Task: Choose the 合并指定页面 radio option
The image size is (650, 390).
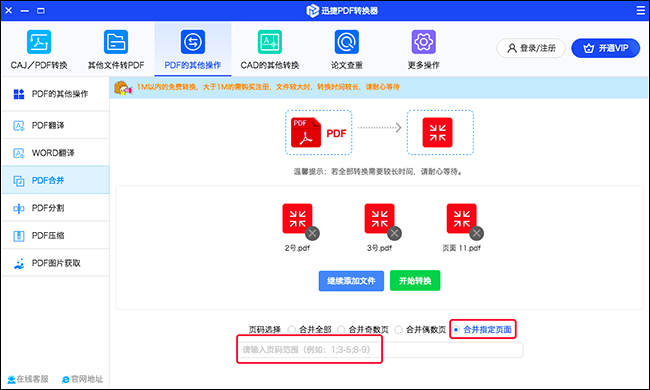Action: pos(456,329)
